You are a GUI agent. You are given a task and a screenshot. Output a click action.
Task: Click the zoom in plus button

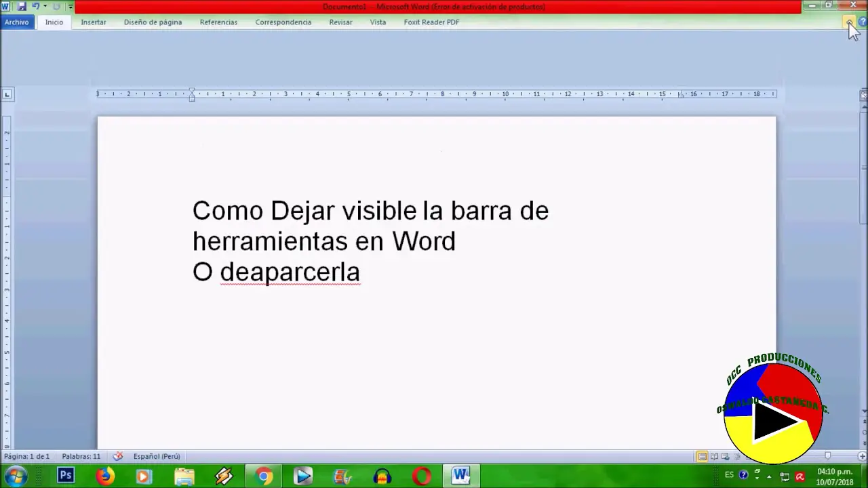[862, 456]
